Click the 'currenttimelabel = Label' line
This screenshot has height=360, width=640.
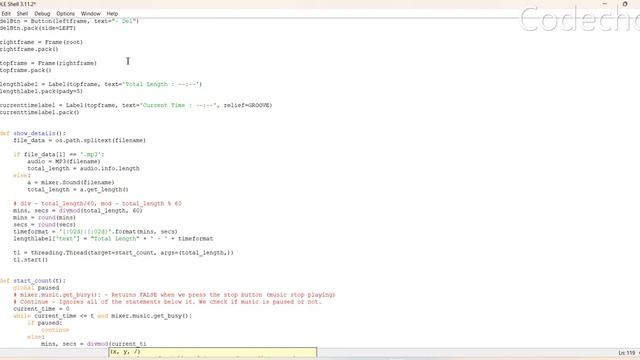point(136,105)
